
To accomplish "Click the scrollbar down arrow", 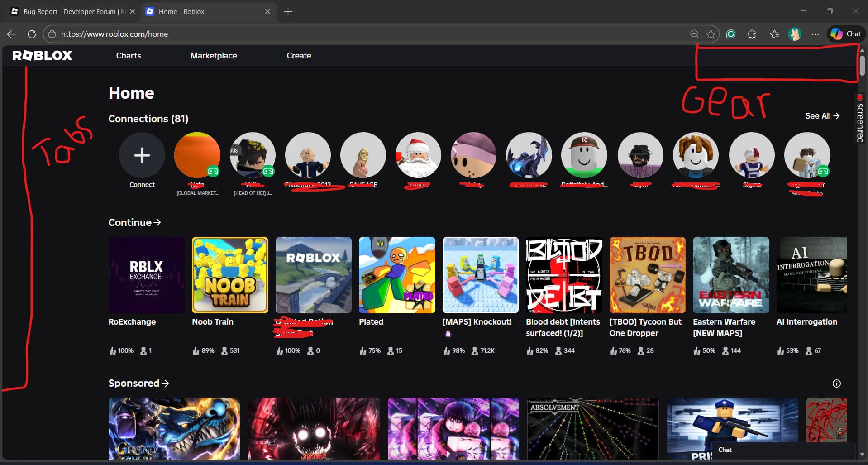I will pyautogui.click(x=862, y=455).
